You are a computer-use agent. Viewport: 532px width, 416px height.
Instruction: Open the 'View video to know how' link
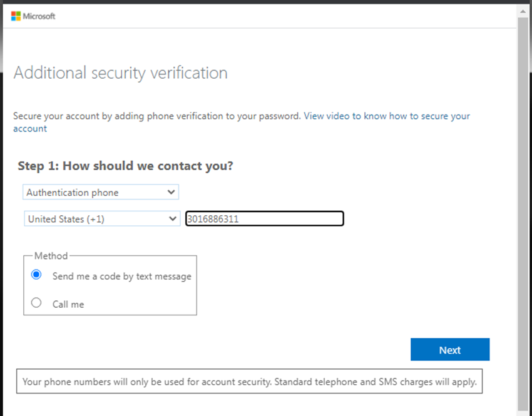386,116
